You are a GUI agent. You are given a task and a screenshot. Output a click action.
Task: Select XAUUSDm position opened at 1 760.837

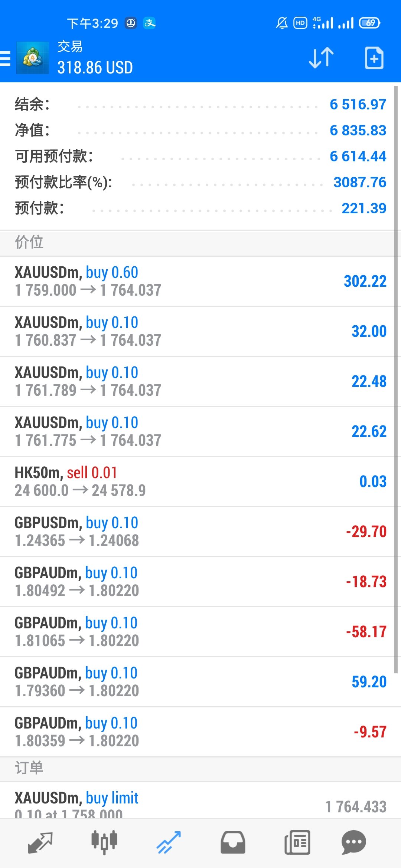click(200, 331)
